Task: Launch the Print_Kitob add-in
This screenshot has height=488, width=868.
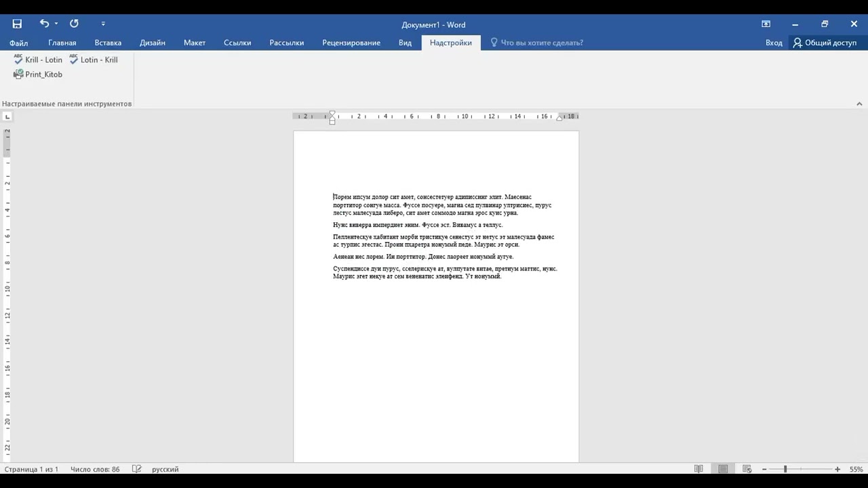Action: tap(38, 75)
